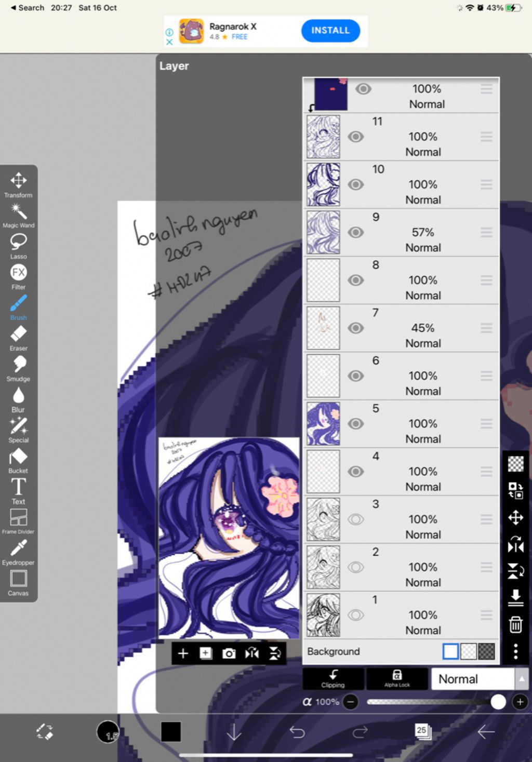Tap the down arrow in bottom bar
Screen dimensions: 532x762
pos(234,732)
